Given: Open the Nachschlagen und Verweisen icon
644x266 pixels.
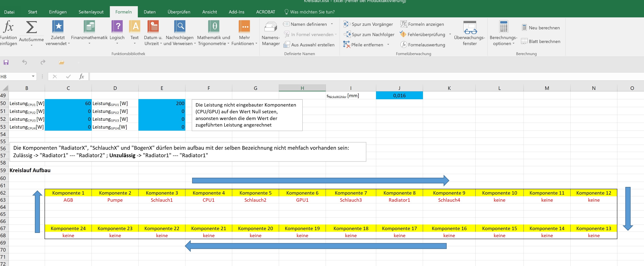Looking at the screenshot, I should (x=179, y=27).
